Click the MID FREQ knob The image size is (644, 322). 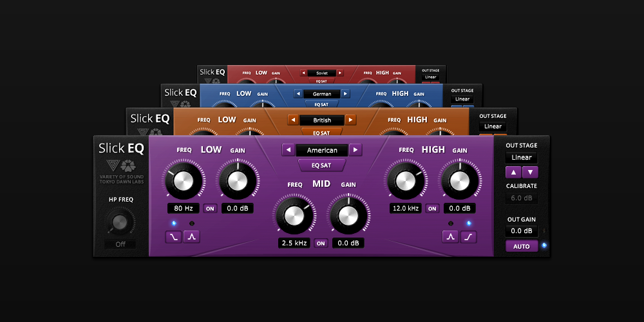(x=294, y=215)
